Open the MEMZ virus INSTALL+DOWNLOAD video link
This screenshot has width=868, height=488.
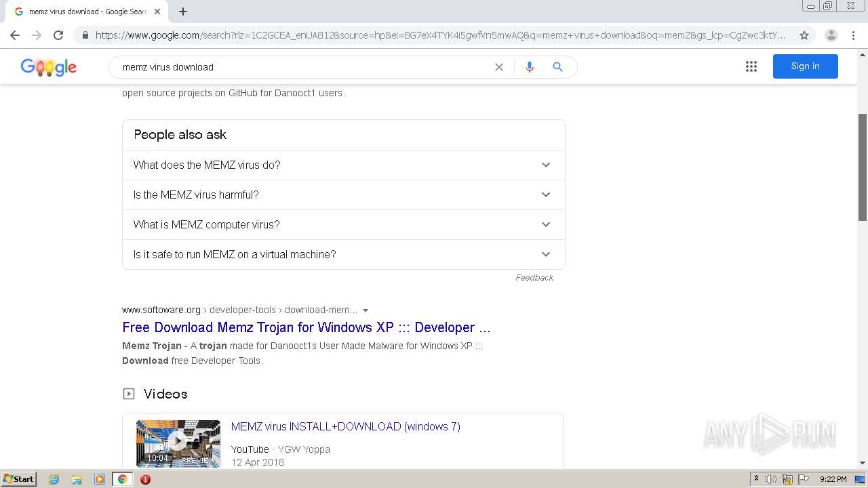pyautogui.click(x=346, y=426)
